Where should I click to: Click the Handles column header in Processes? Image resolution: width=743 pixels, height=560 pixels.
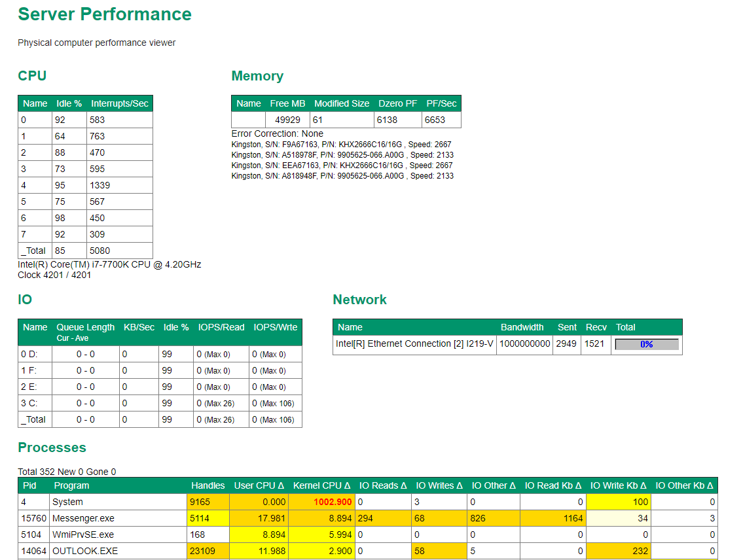coord(208,485)
